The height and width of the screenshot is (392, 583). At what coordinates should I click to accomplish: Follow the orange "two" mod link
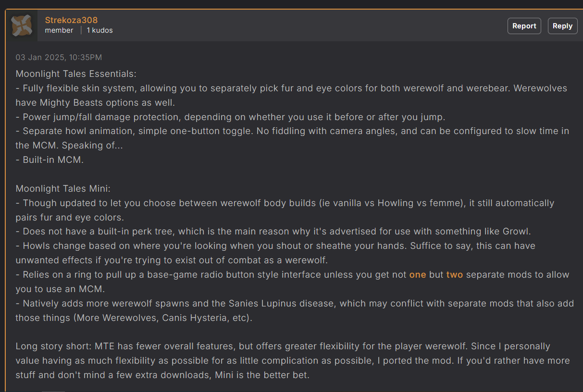(455, 275)
